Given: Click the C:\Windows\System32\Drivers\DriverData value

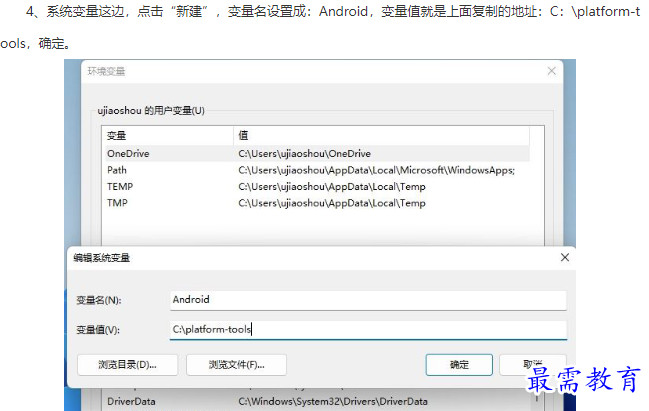Looking at the screenshot, I should pyautogui.click(x=333, y=401).
